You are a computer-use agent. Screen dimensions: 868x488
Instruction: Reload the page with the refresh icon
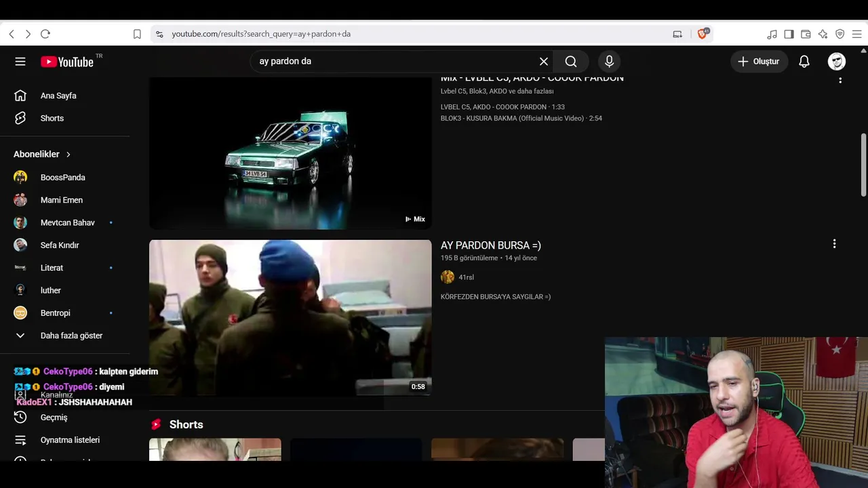click(45, 34)
